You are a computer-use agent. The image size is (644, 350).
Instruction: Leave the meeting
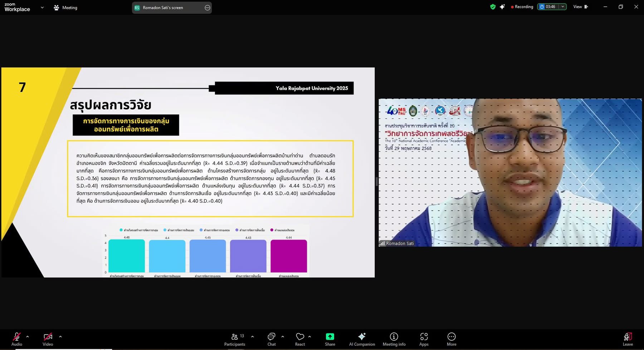point(628,339)
